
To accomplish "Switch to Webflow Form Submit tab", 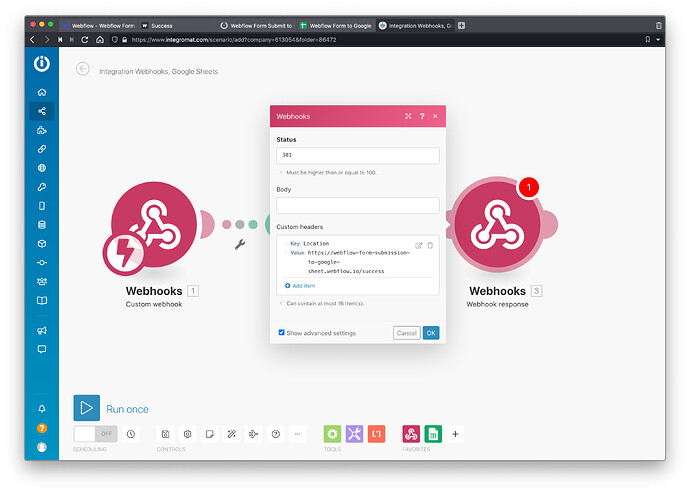I will pos(257,26).
